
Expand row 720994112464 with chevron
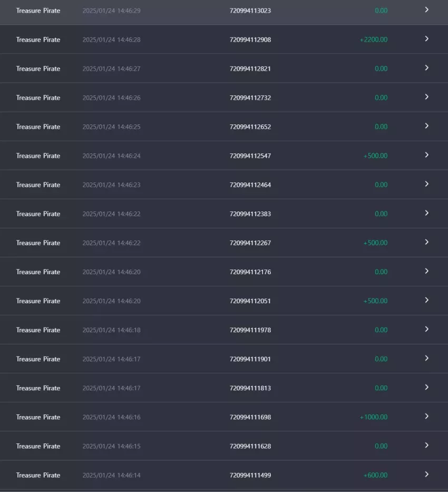coord(427,184)
